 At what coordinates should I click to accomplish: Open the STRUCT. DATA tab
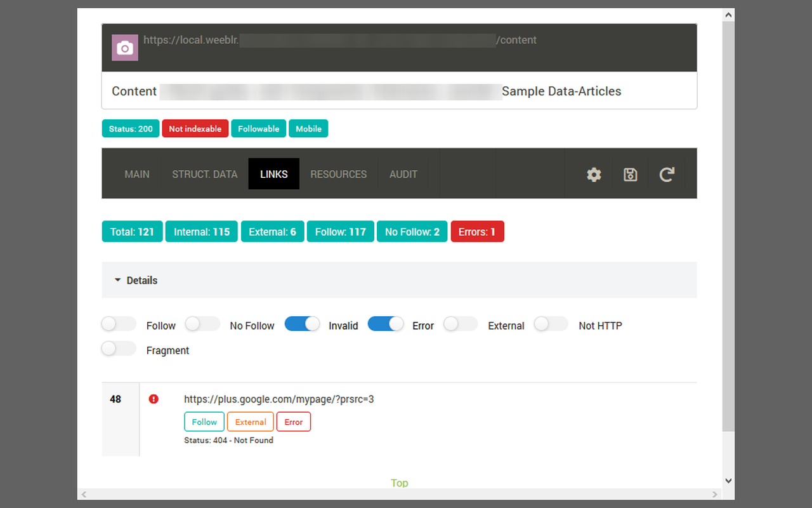click(205, 174)
